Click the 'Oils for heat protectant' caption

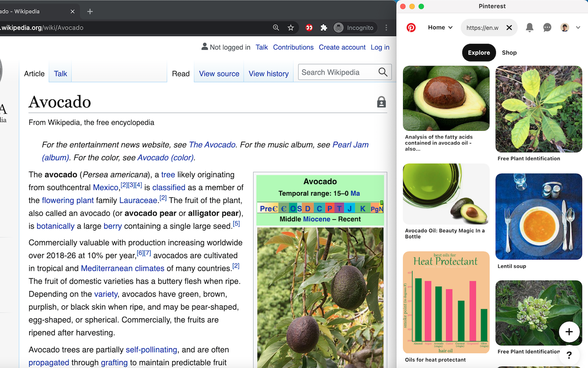tap(435, 360)
